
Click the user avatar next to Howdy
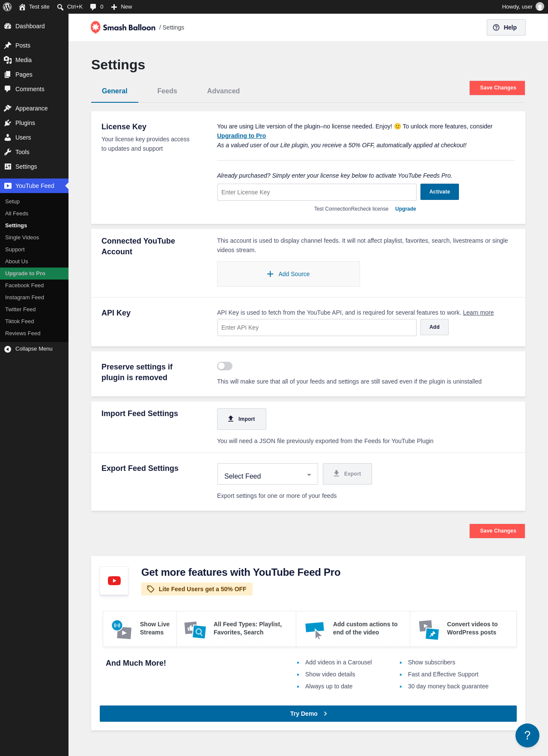(540, 7)
